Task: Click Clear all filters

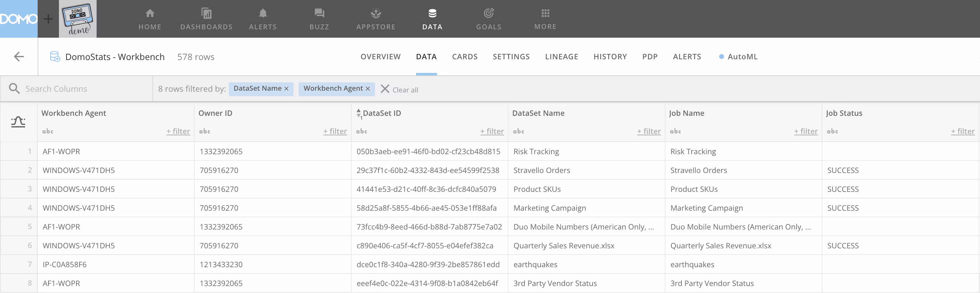Action: coord(399,89)
